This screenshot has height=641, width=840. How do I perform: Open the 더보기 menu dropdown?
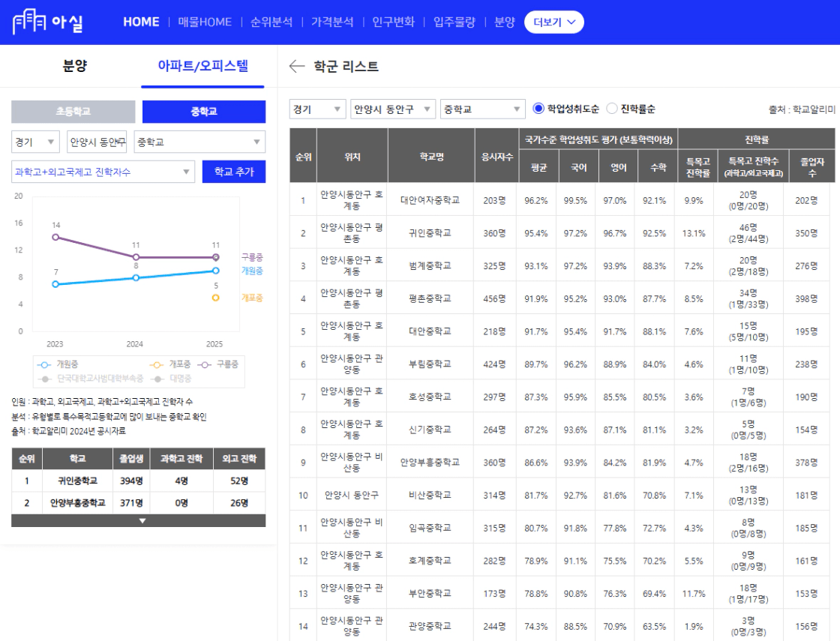554,22
